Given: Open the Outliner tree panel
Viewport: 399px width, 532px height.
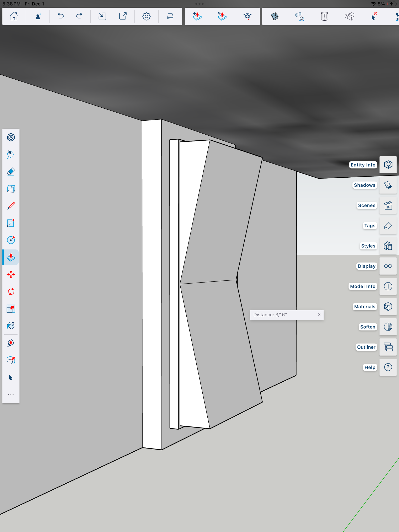Looking at the screenshot, I should click(x=388, y=347).
